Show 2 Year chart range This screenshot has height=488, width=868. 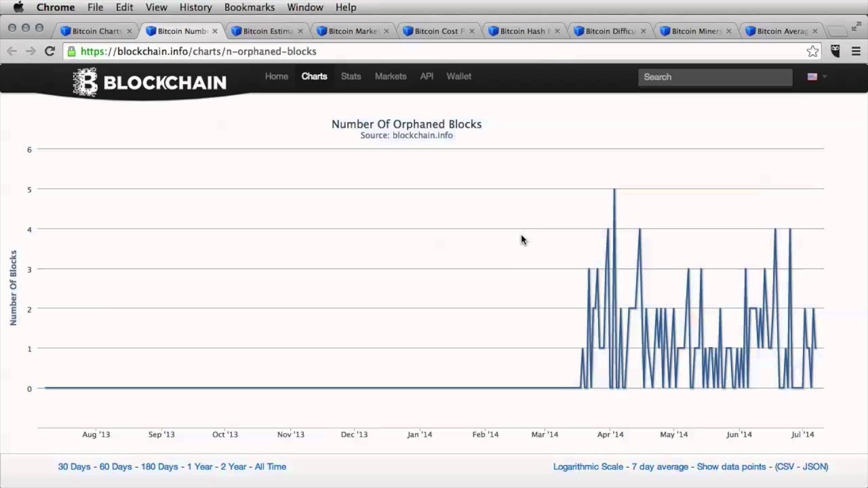(x=234, y=466)
